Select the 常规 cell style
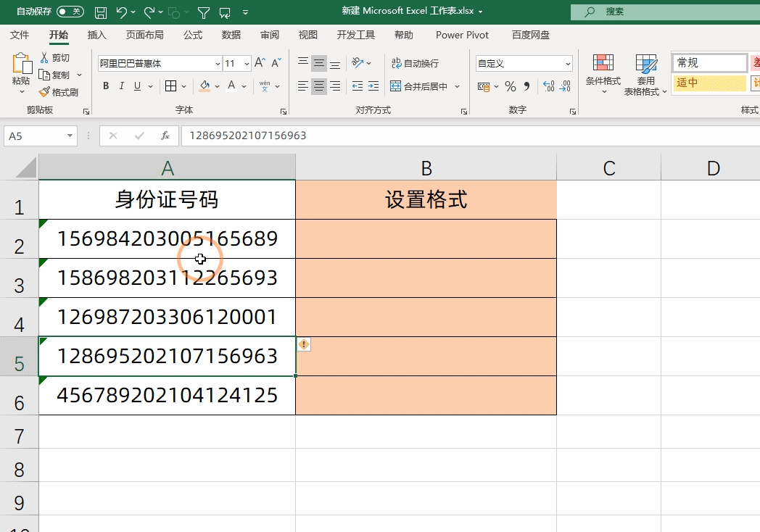 coord(709,63)
